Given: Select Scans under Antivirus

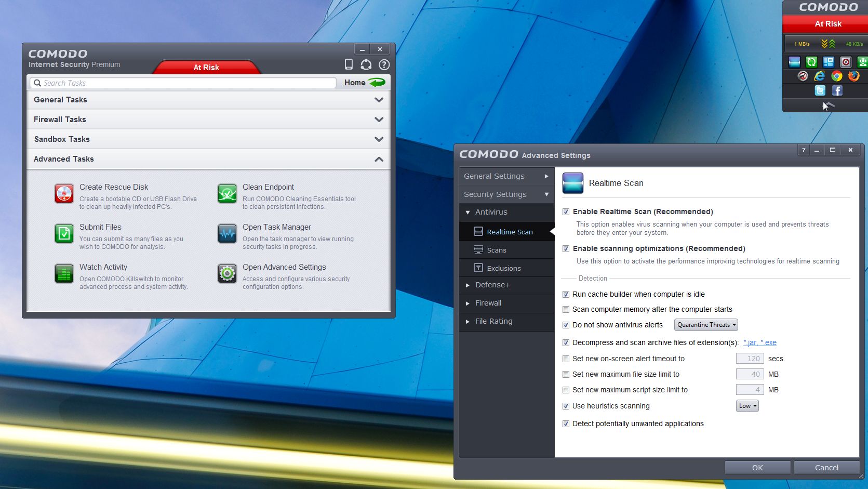Looking at the screenshot, I should tap(497, 250).
